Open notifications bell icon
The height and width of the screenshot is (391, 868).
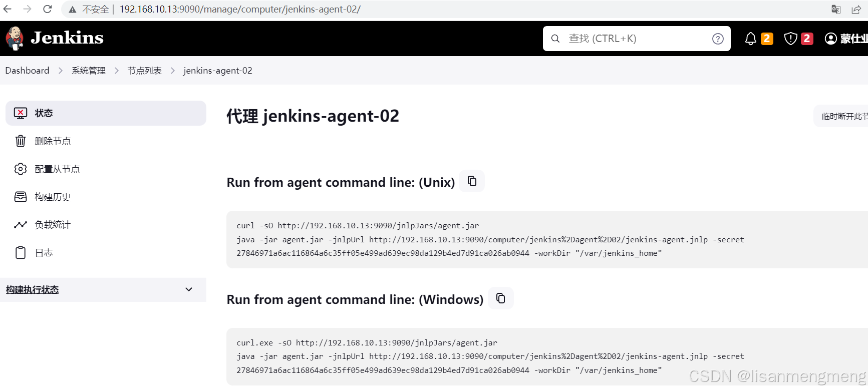tap(750, 39)
